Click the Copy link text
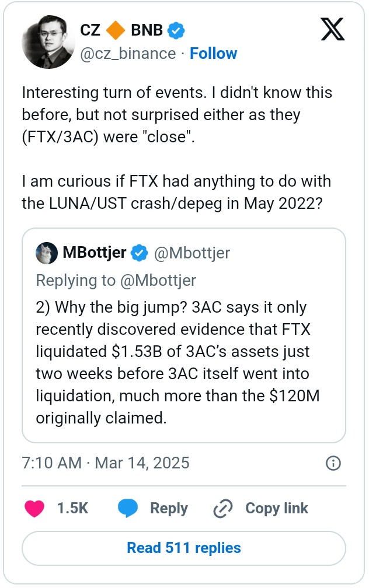Viewport: 369px width, 588px height. click(x=277, y=508)
